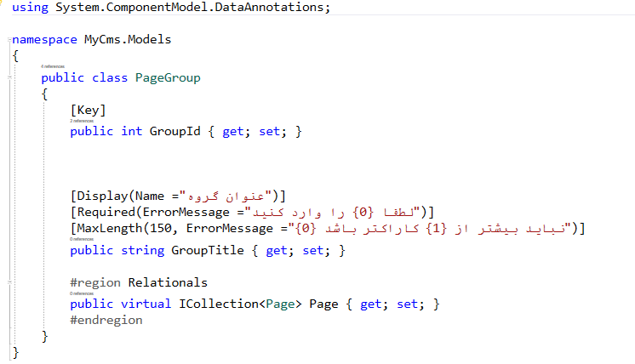Show references CodeLens above Page collection property
The width and height of the screenshot is (635, 364).
[x=83, y=293]
